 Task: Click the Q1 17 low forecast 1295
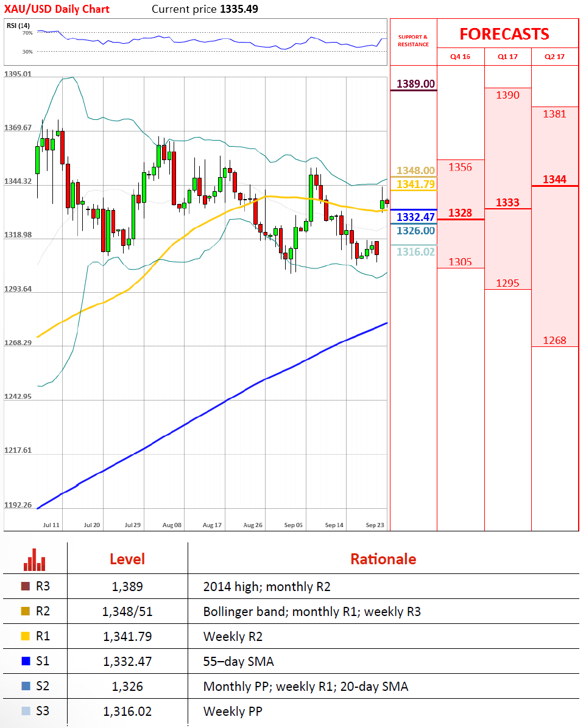pos(507,283)
